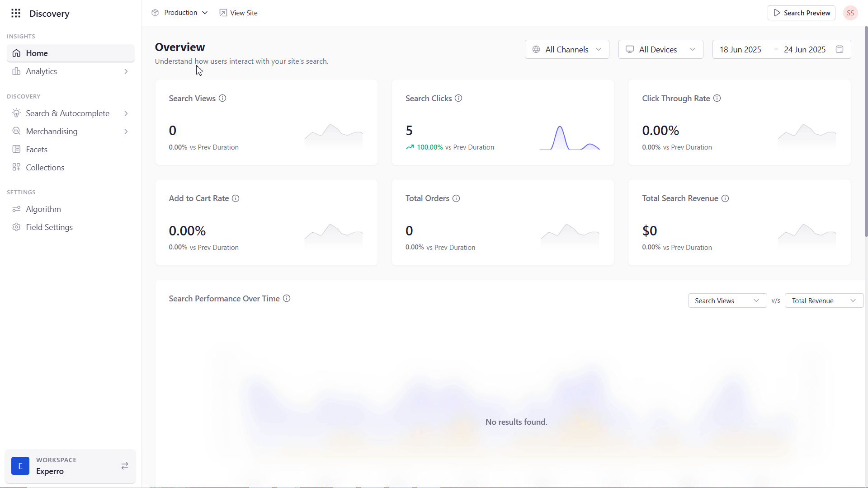The width and height of the screenshot is (868, 488).
Task: Open the Production environment dropdown
Action: (180, 13)
